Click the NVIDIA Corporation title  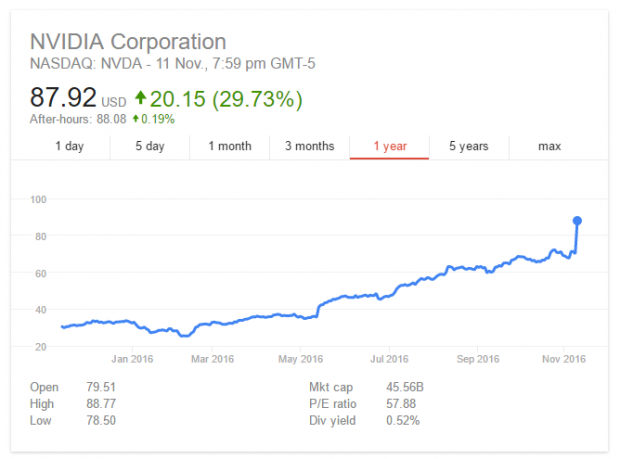click(x=128, y=42)
